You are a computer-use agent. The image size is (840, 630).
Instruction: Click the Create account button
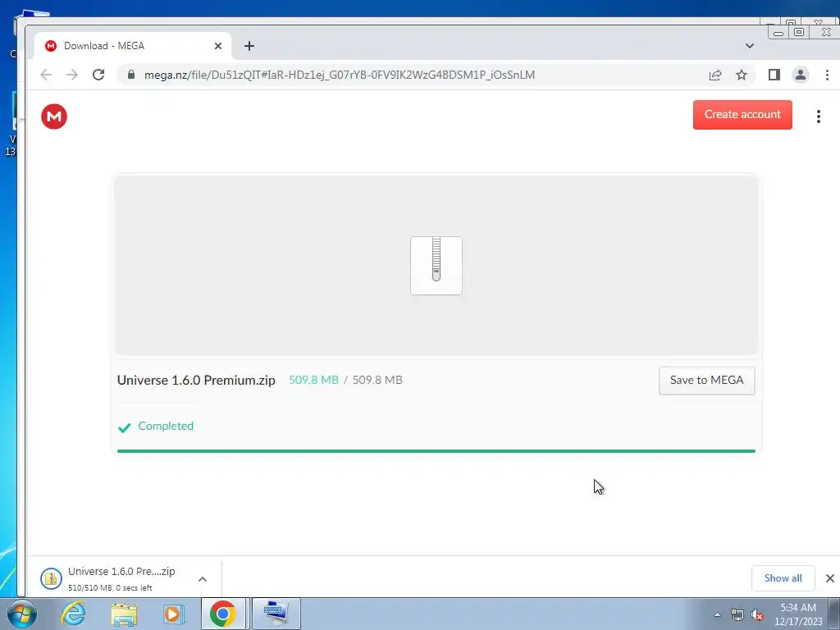point(742,115)
